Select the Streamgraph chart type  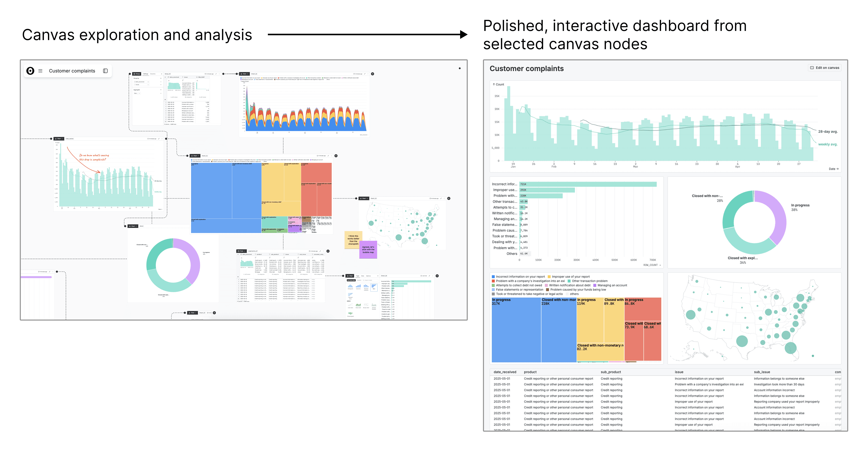click(x=351, y=314)
